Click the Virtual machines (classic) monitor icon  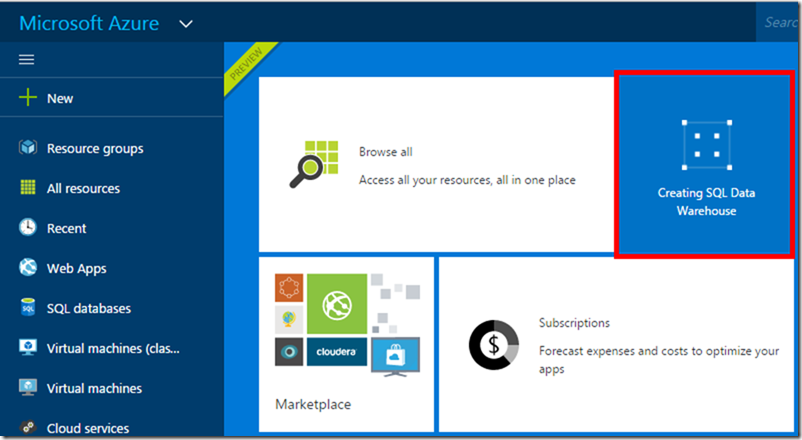pos(28,347)
